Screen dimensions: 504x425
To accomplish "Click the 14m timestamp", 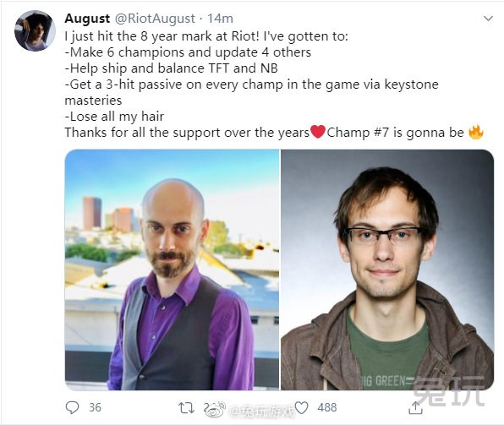I will [x=220, y=19].
